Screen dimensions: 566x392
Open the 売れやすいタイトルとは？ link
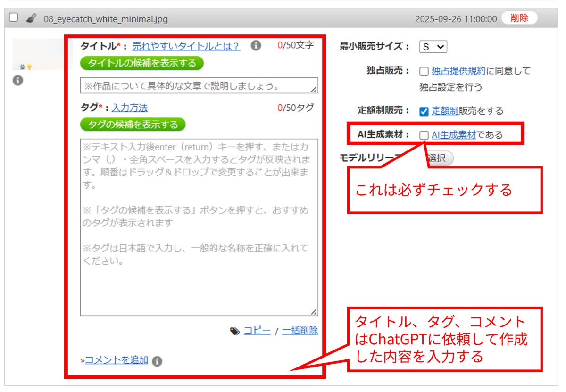point(186,46)
